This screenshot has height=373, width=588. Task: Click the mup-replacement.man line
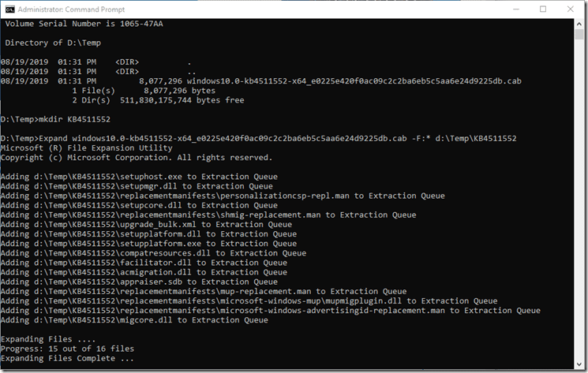pyautogui.click(x=204, y=291)
